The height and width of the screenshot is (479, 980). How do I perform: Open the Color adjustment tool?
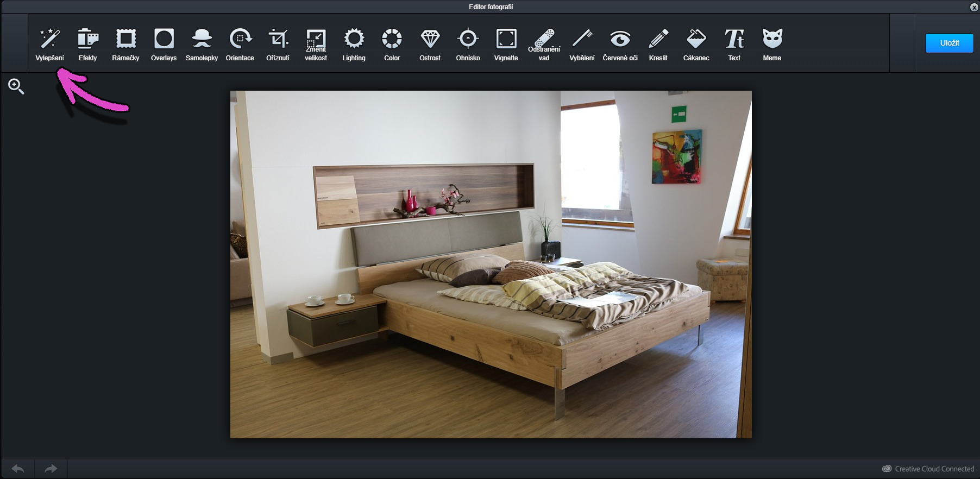coord(392,45)
